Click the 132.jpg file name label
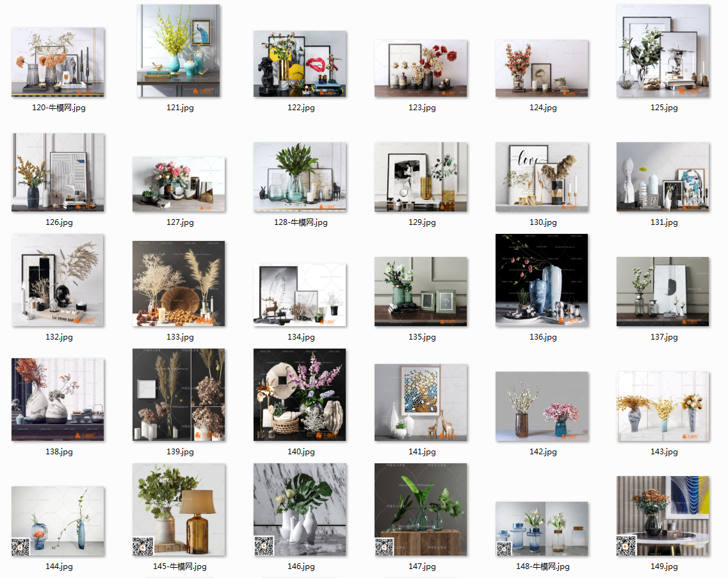The image size is (728, 578). tap(58, 337)
